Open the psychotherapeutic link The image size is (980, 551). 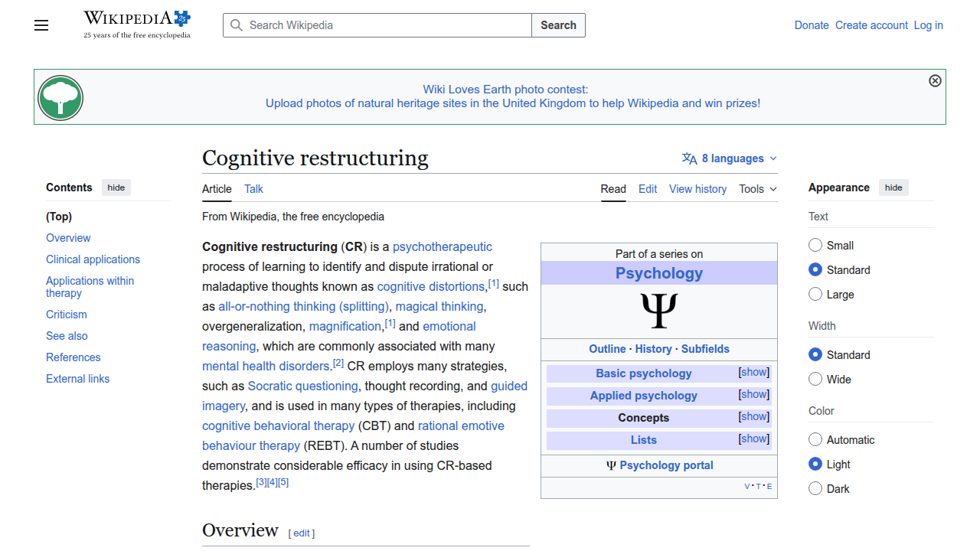(443, 246)
